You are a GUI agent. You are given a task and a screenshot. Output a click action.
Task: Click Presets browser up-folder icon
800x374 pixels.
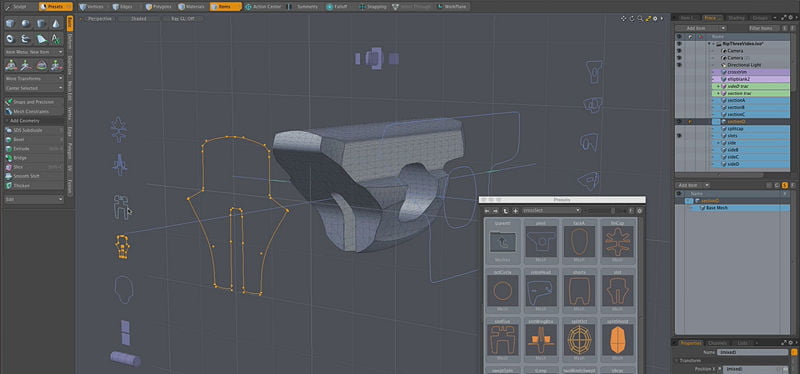(x=506, y=211)
